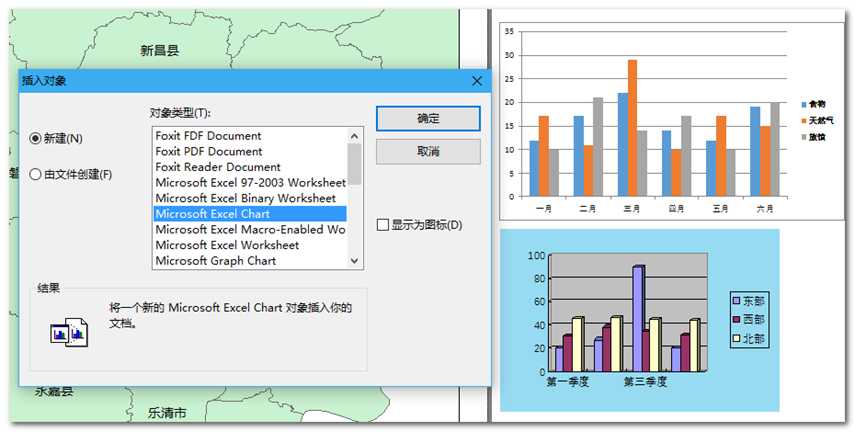This screenshot has height=432, width=855.
Task: Click the gray 旅馆 legend swatch
Action: pyautogui.click(x=804, y=137)
